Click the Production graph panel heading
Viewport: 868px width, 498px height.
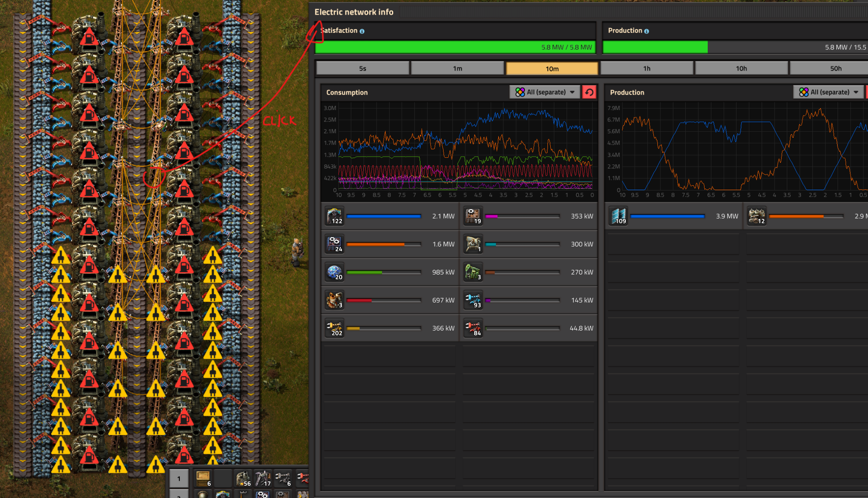click(627, 93)
